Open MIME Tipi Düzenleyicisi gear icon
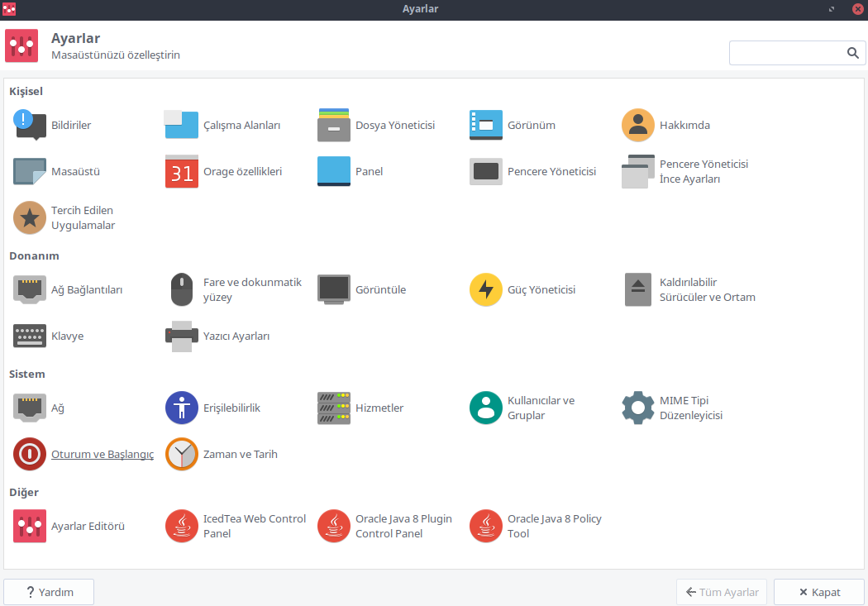Image resolution: width=868 pixels, height=606 pixels. coord(637,408)
